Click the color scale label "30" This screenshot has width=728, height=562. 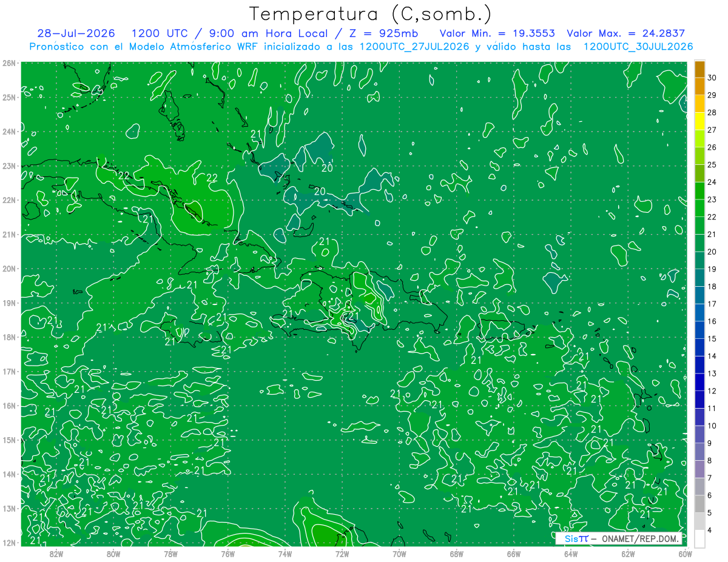(712, 78)
